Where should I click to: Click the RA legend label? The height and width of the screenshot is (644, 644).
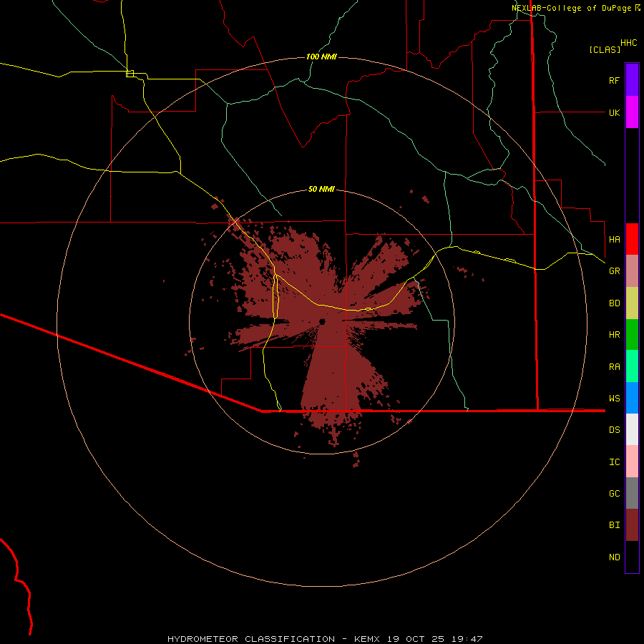614,367
